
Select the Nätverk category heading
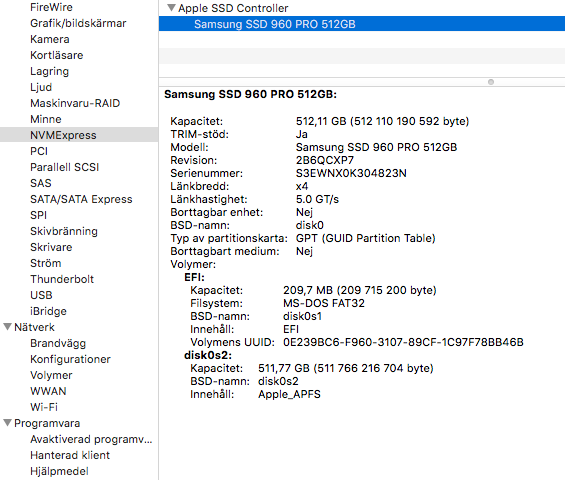pyautogui.click(x=34, y=327)
